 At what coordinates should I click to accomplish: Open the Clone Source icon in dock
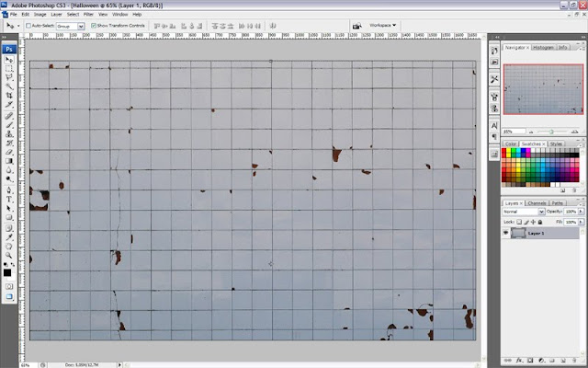pos(494,109)
